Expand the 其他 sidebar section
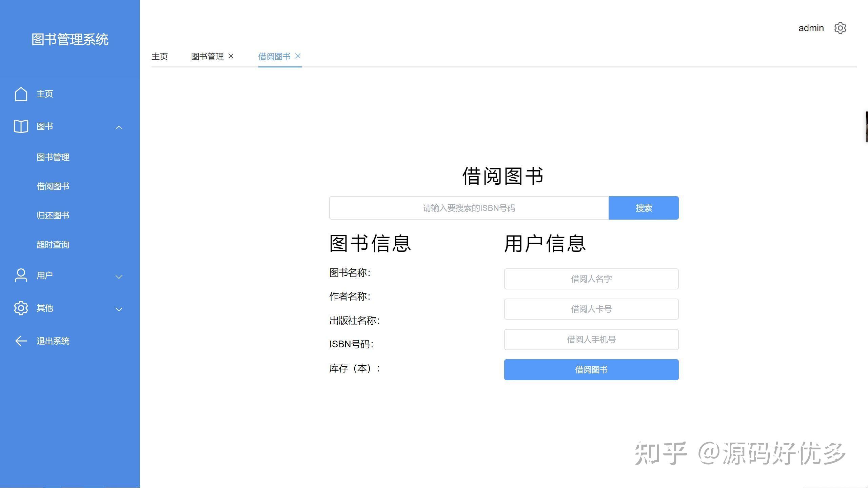The width and height of the screenshot is (868, 488). tap(119, 309)
